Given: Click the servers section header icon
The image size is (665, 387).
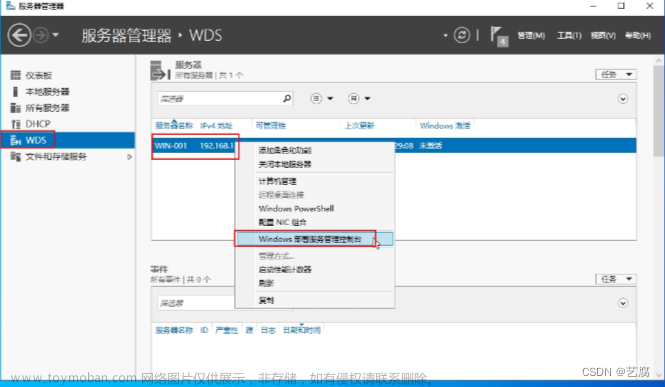Looking at the screenshot, I should click(160, 70).
